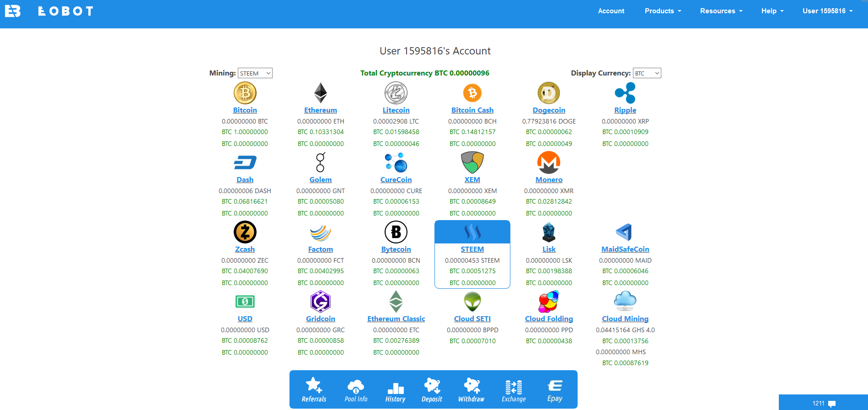Viewport: 868px width, 410px height.
Task: Open the Cloud Mining link
Action: tap(625, 319)
